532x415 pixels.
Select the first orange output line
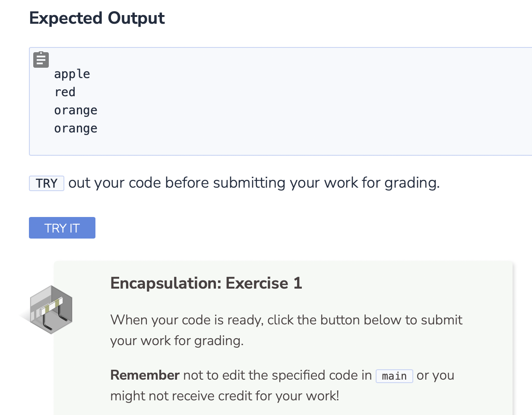tap(76, 110)
